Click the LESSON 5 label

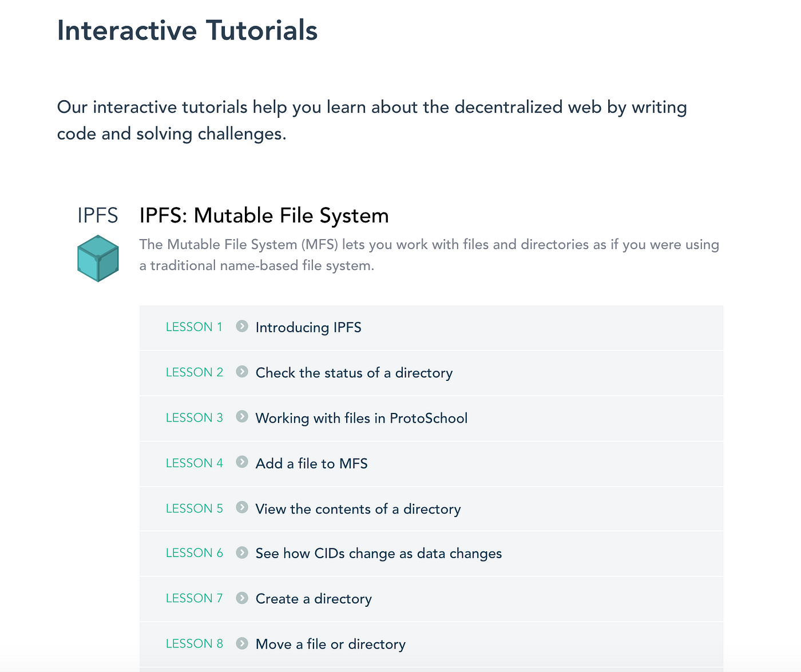[x=195, y=508]
